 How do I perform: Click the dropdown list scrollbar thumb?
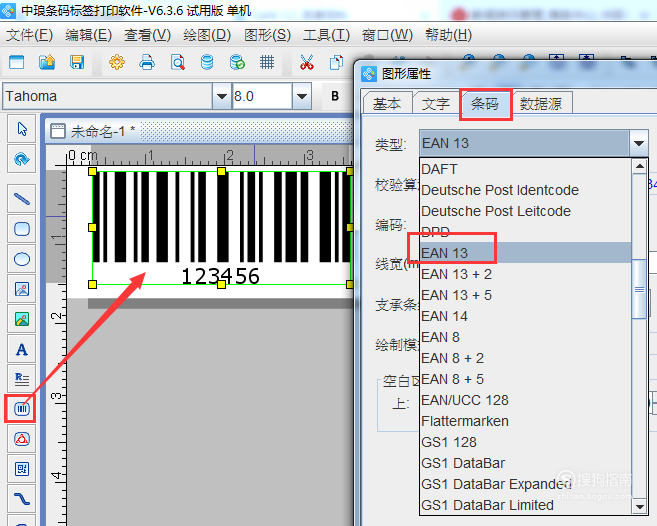[639, 289]
